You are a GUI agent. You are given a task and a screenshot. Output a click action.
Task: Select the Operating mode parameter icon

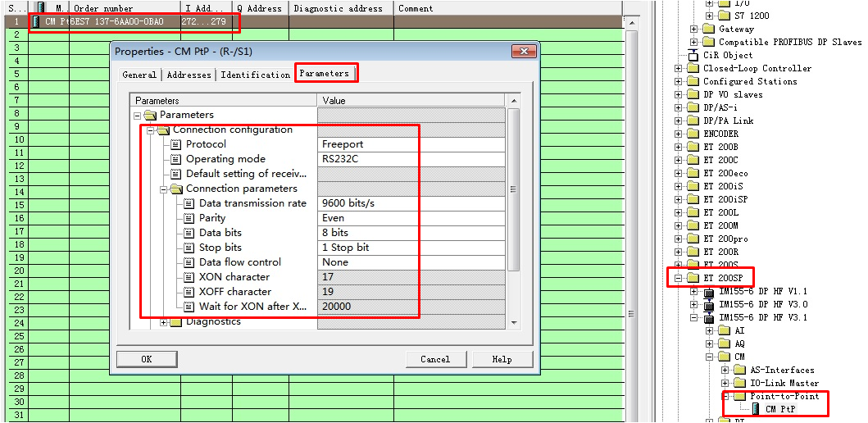(x=176, y=160)
